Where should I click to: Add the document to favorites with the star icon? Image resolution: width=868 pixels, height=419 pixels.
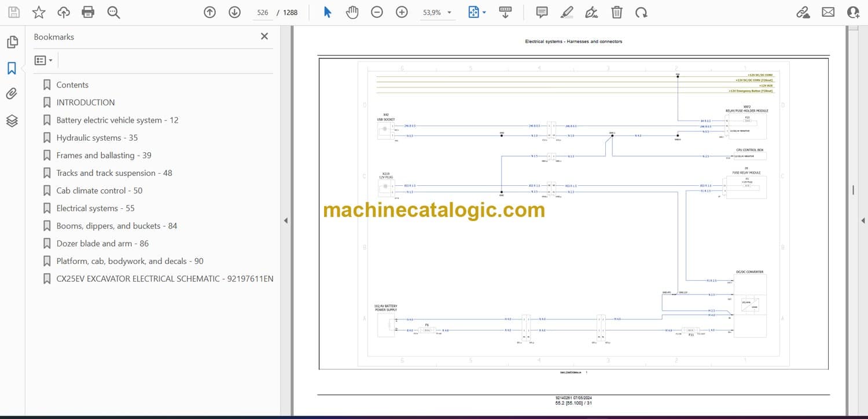39,12
